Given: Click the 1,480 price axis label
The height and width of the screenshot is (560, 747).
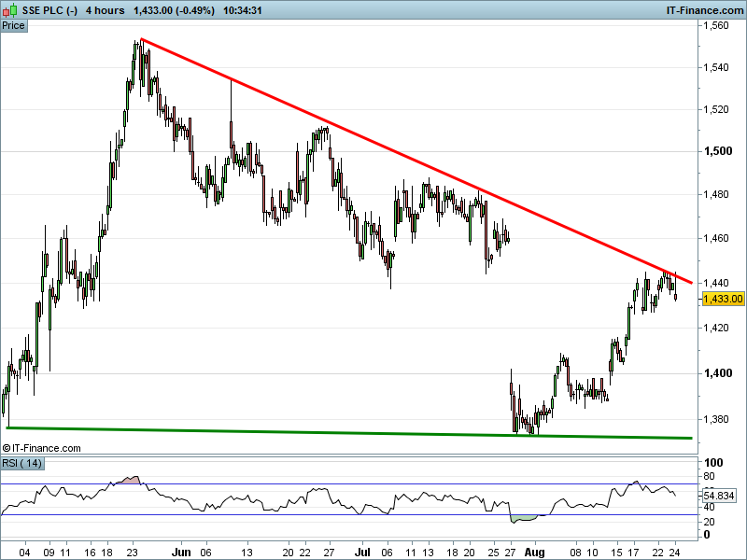Looking at the screenshot, I should click(716, 194).
